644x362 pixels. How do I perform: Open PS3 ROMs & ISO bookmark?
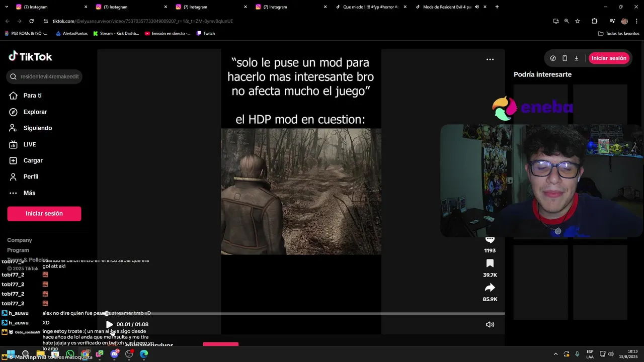pyautogui.click(x=26, y=34)
